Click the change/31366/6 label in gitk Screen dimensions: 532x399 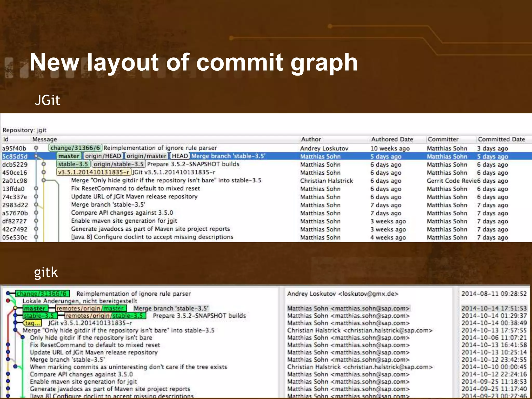pos(43,294)
